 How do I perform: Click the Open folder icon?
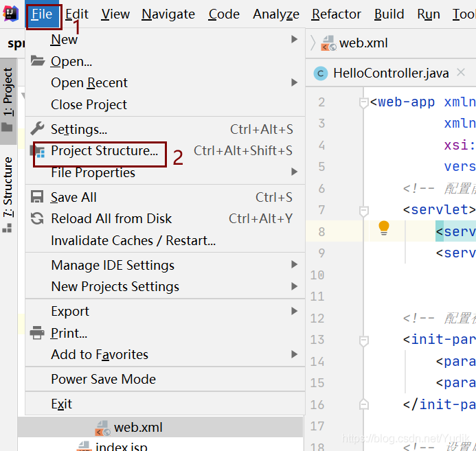[38, 61]
